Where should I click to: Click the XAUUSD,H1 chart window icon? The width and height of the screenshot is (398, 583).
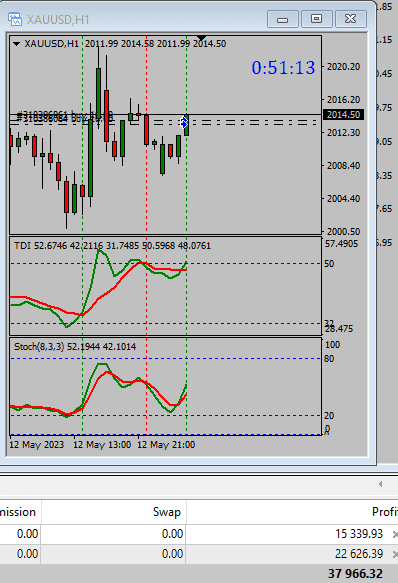15,19
